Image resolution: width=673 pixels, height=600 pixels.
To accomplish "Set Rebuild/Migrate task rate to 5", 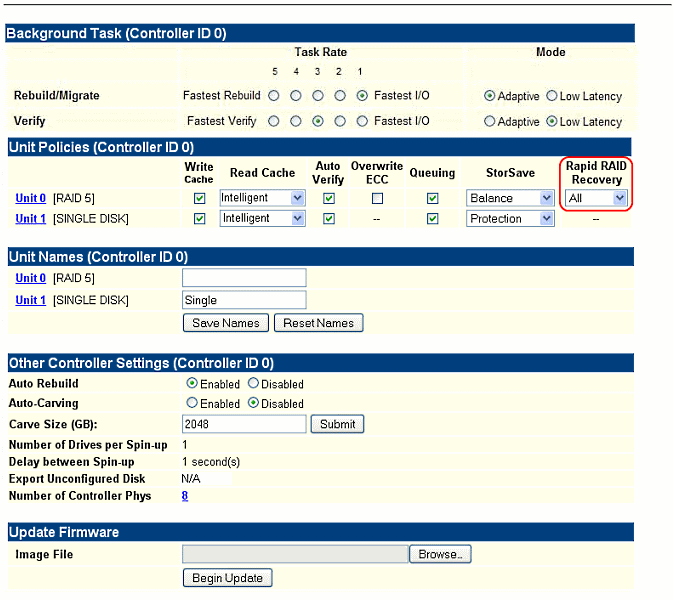I will click(273, 96).
